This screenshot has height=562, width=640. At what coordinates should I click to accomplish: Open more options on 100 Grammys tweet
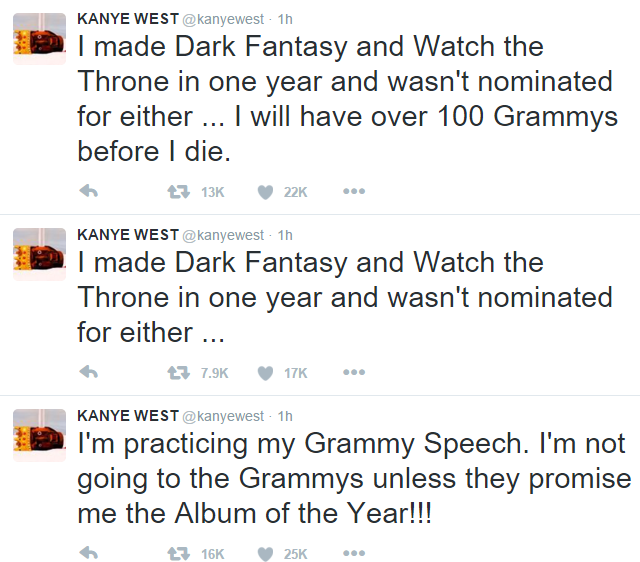[x=353, y=192]
